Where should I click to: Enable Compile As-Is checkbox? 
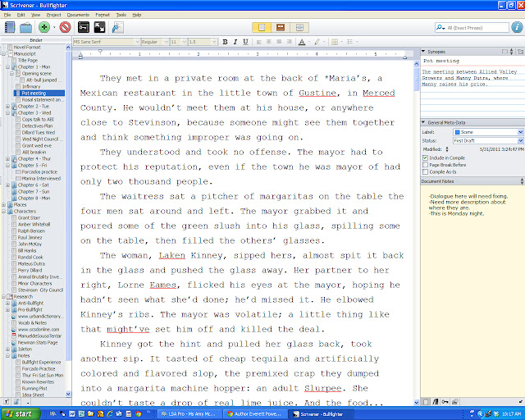(x=425, y=171)
